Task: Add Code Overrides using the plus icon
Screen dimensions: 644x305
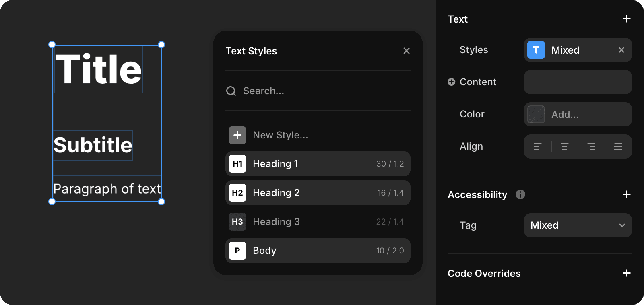Action: coord(626,273)
